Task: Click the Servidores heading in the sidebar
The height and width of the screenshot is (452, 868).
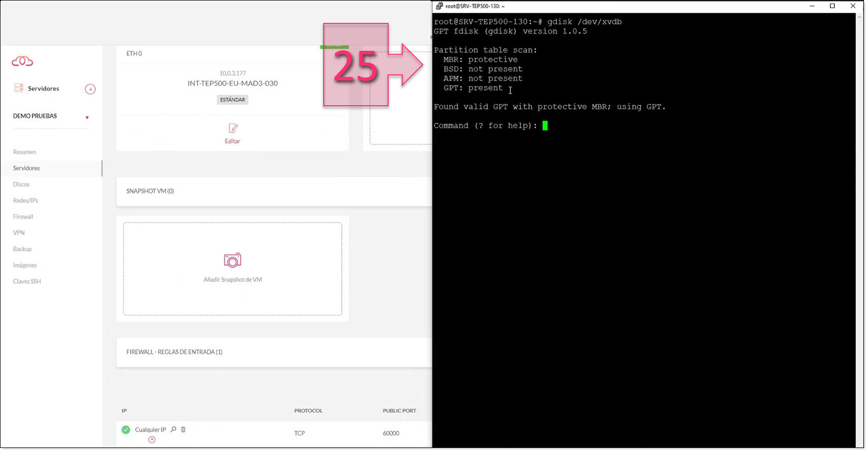Action: 44,88
